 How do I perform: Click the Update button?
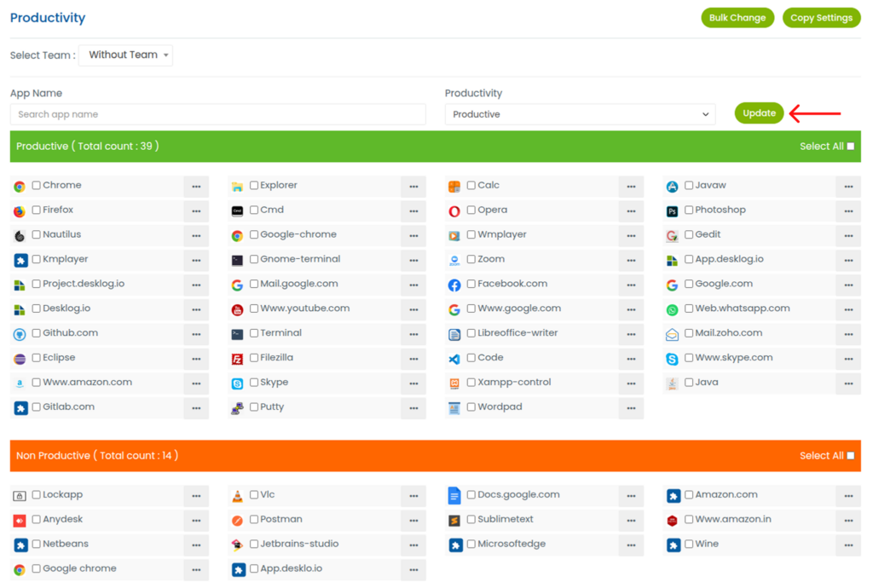759,113
